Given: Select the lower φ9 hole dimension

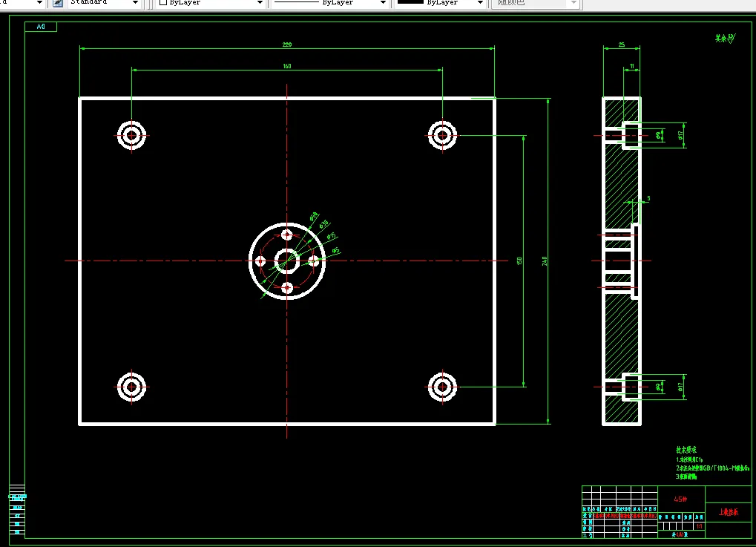Looking at the screenshot, I should [659, 387].
